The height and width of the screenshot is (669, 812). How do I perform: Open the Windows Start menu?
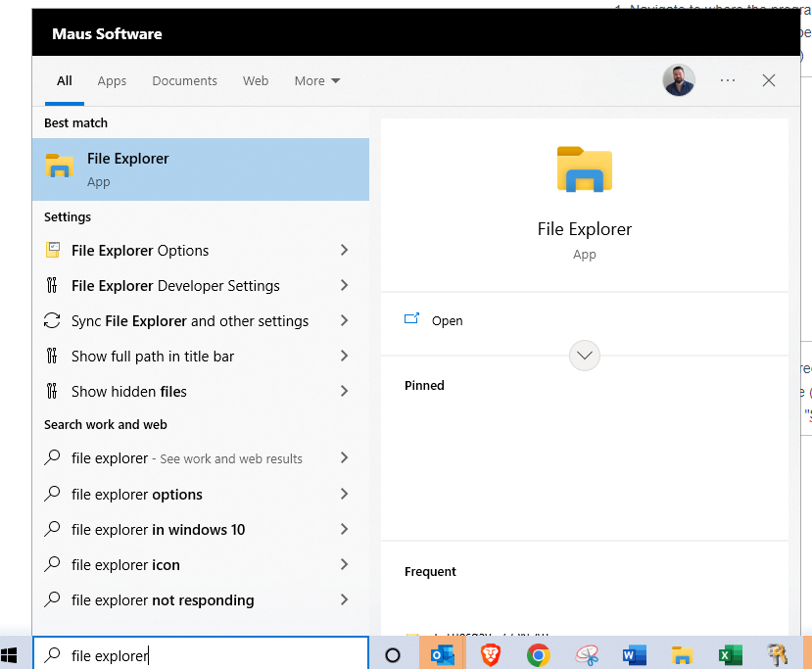point(9,655)
